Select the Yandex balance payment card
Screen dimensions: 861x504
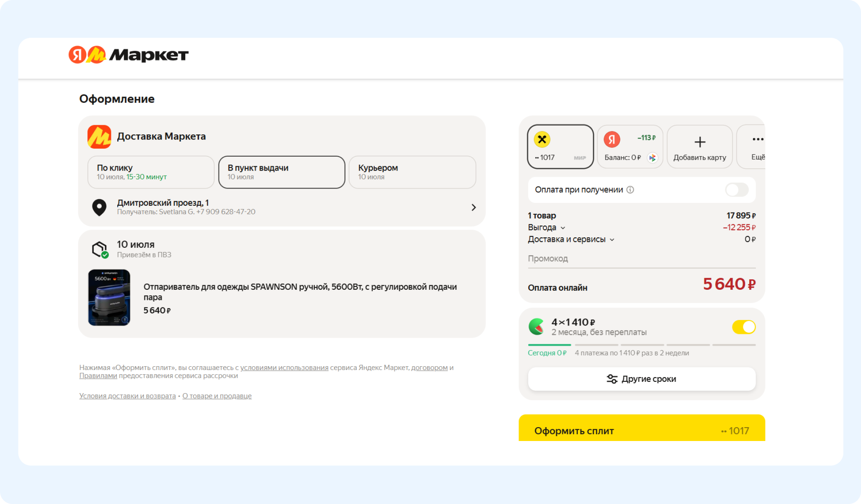click(x=630, y=147)
